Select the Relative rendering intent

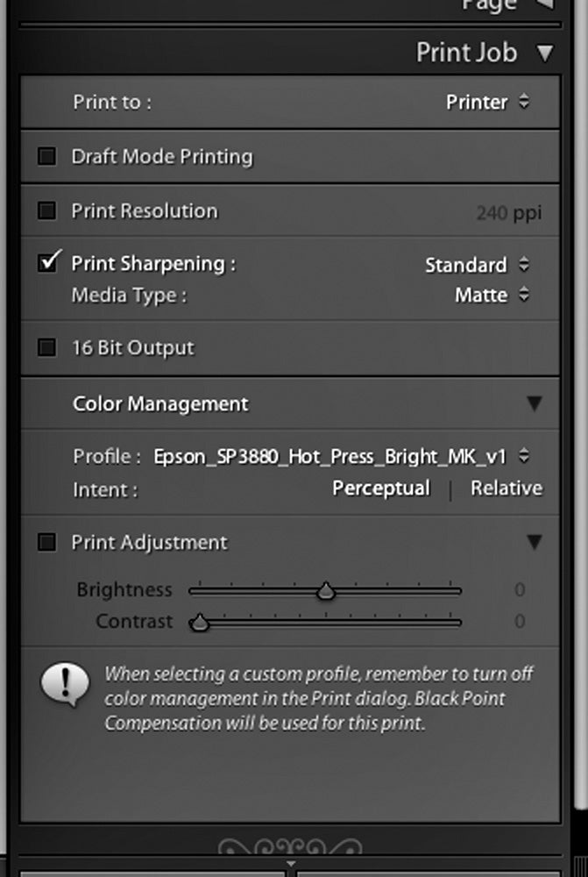(x=507, y=488)
